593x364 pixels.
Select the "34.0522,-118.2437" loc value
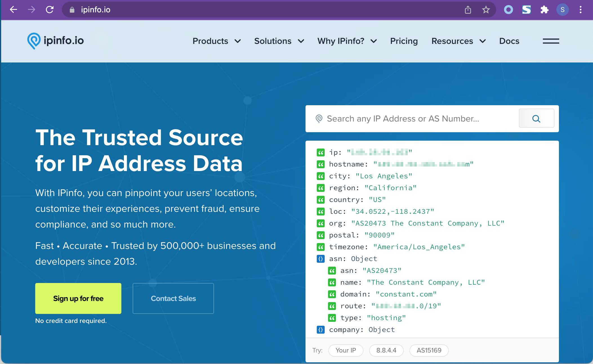click(x=393, y=212)
